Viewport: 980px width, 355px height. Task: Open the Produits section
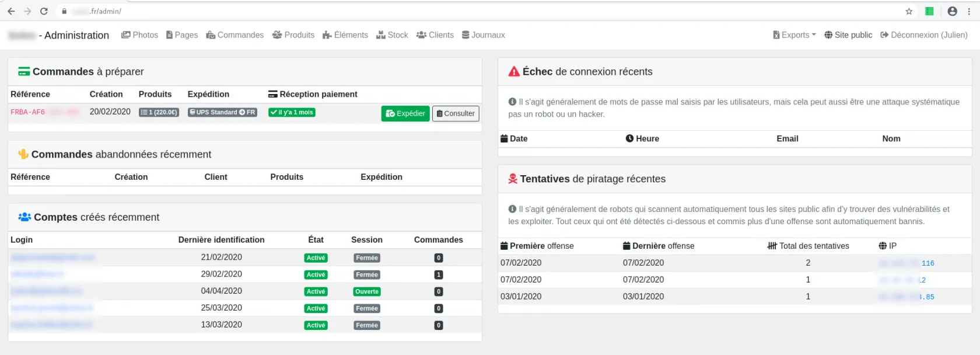pos(293,35)
